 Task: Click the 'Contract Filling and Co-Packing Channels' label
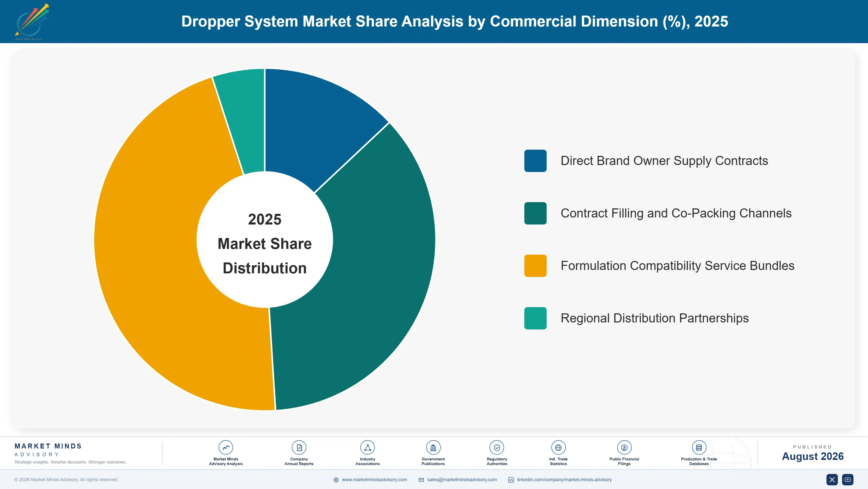click(676, 213)
